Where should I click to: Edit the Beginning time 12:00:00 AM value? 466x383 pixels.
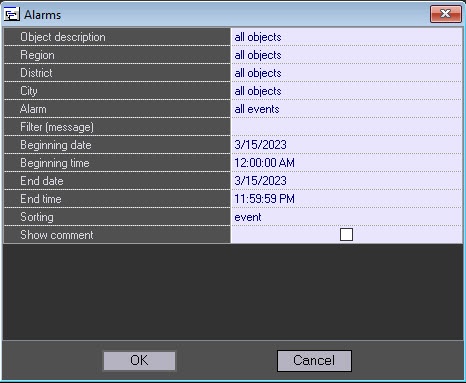coord(346,163)
